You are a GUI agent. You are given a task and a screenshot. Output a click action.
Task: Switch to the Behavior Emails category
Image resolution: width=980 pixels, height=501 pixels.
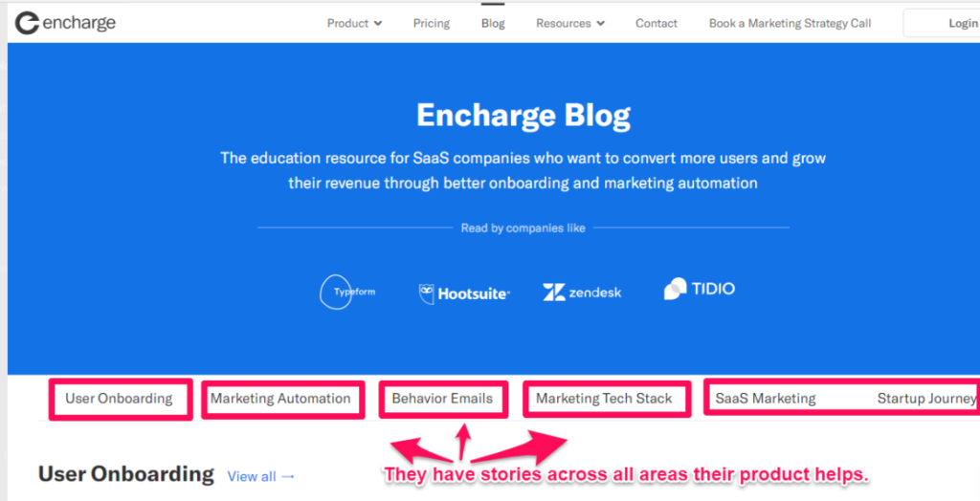coord(442,399)
